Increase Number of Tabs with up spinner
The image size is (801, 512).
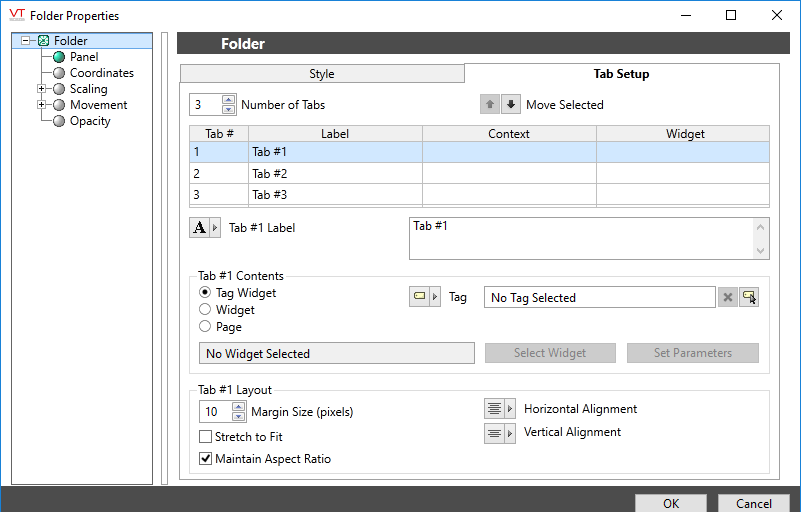coord(229,99)
